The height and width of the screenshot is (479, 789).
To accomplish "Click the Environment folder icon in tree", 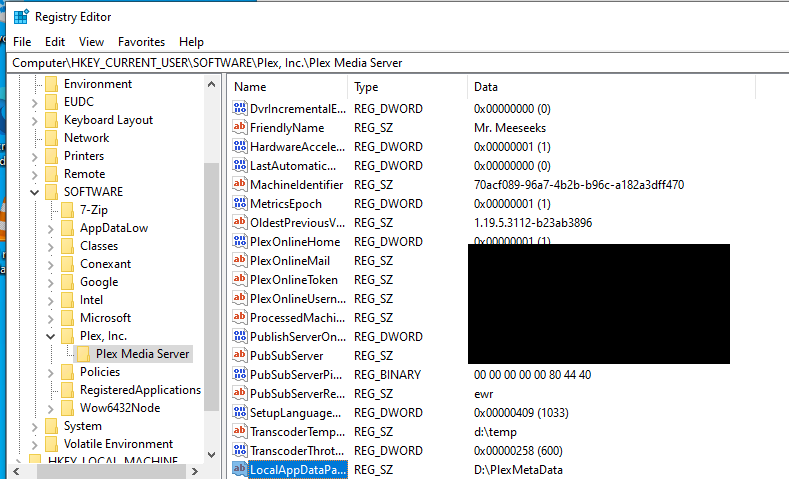I will pyautogui.click(x=51, y=84).
